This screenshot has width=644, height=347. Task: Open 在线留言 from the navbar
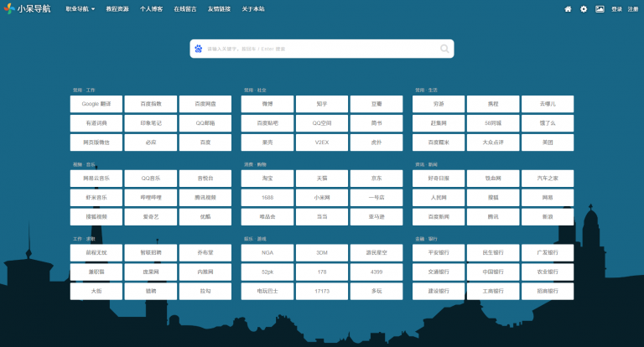[x=185, y=9]
